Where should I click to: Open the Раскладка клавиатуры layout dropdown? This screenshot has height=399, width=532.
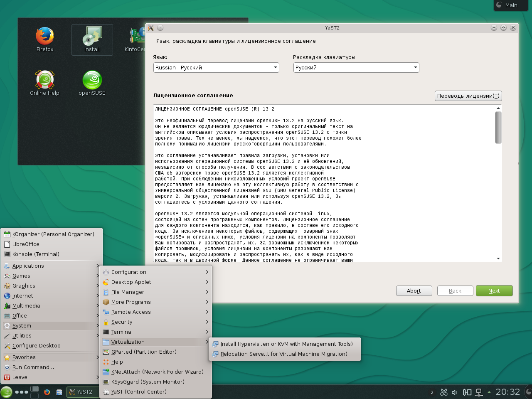[x=356, y=67]
